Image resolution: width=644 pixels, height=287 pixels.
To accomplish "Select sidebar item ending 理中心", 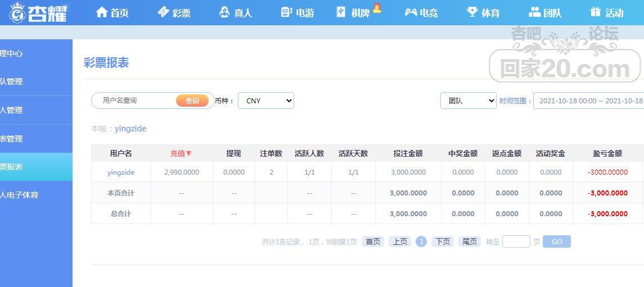I will click(x=36, y=53).
